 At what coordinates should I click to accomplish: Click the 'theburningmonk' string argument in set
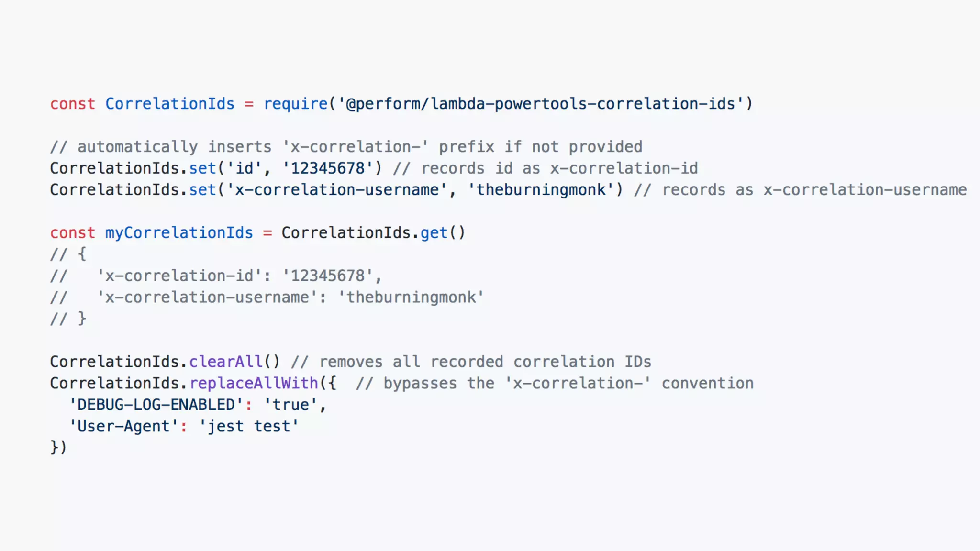click(x=541, y=190)
